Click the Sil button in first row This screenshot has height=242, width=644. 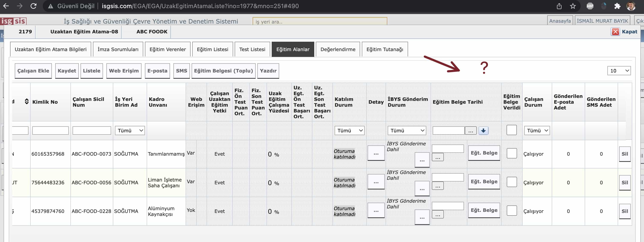click(625, 154)
